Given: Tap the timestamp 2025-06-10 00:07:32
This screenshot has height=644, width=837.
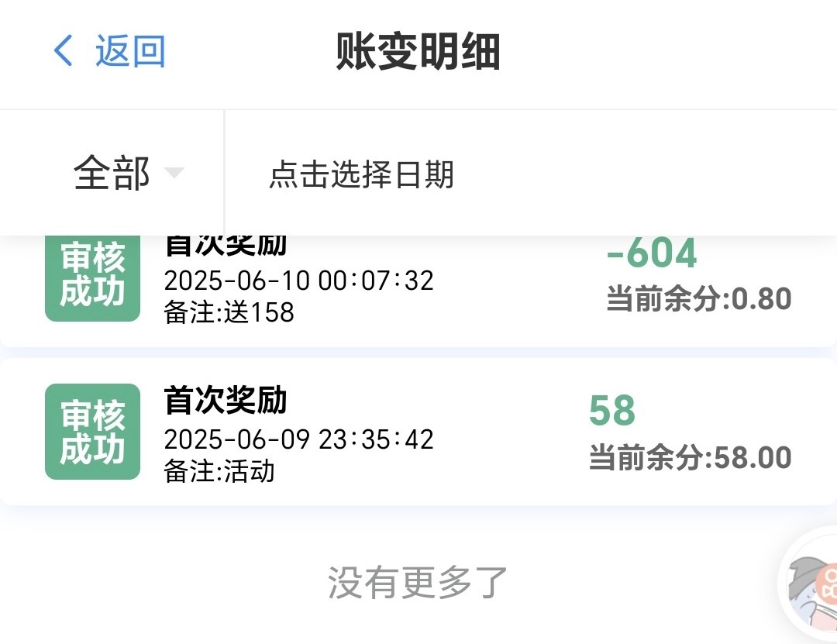Looking at the screenshot, I should (298, 280).
